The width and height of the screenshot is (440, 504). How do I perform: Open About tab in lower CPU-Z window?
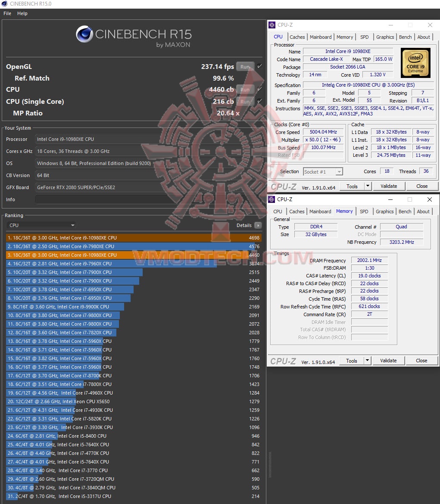pos(423,212)
